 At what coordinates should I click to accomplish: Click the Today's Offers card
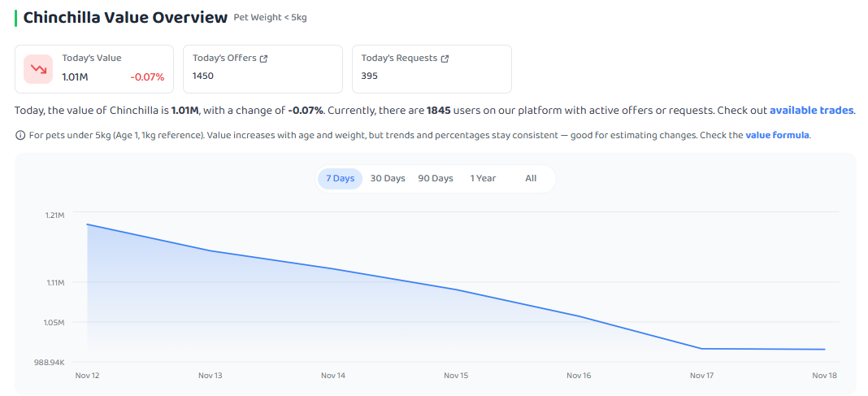coord(263,69)
